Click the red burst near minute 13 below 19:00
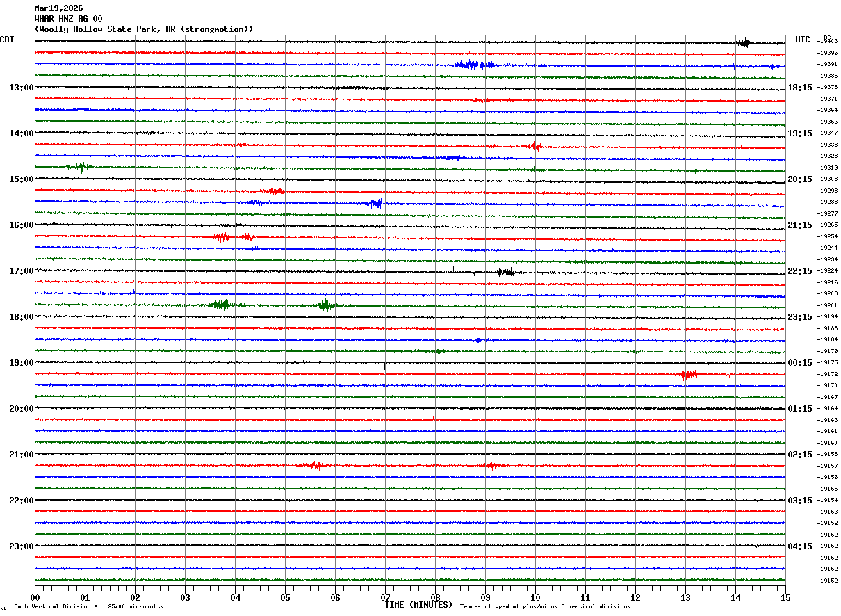Image resolution: width=841 pixels, height=616 pixels. pyautogui.click(x=689, y=374)
